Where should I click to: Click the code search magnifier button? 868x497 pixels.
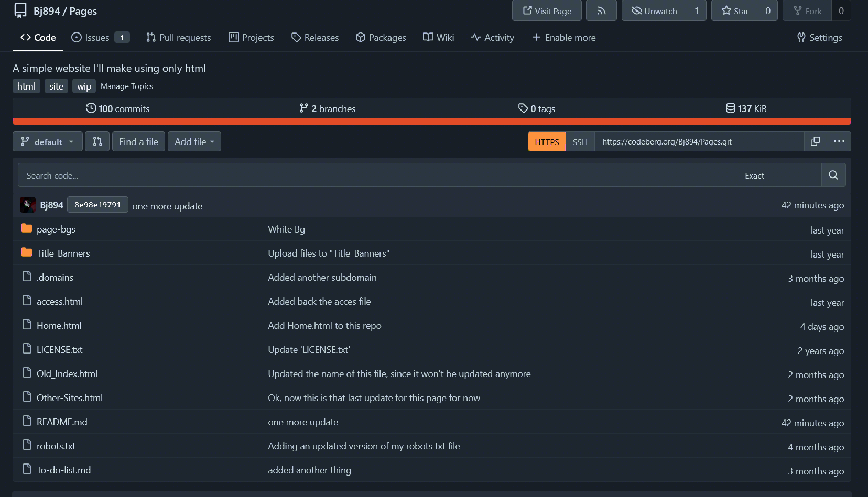coord(833,175)
